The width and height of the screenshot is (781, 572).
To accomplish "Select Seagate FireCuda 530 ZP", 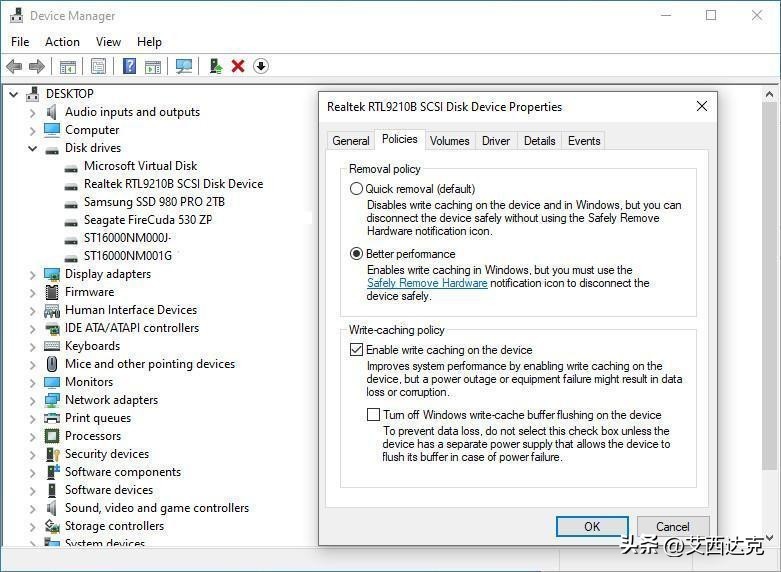I will (x=148, y=220).
